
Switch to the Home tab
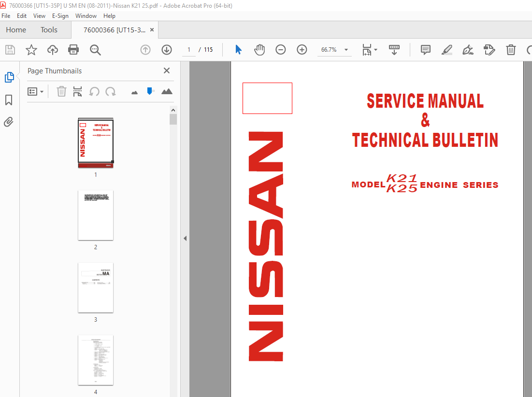tap(16, 30)
